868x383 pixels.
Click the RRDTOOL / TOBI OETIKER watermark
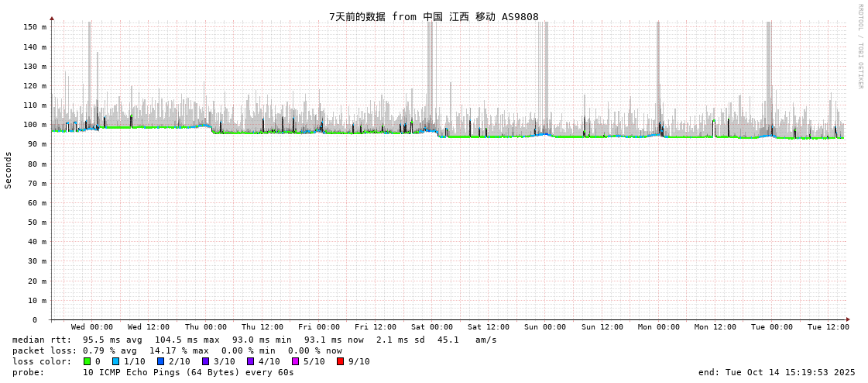[x=859, y=47]
